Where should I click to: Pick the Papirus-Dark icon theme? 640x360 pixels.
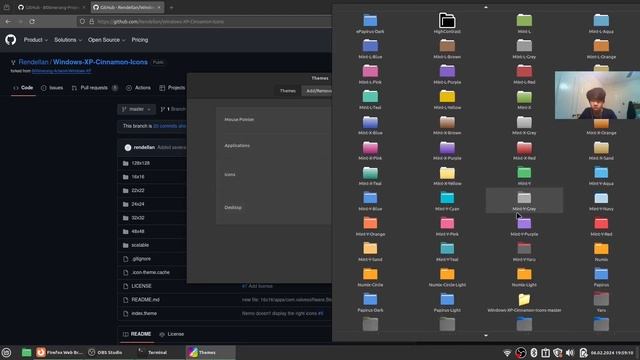[x=370, y=302]
